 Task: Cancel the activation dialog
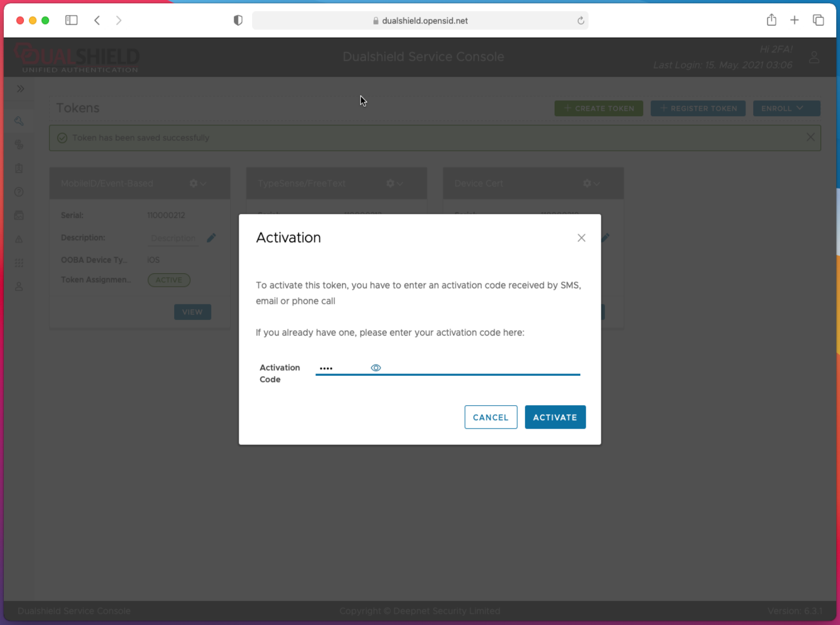[490, 417]
